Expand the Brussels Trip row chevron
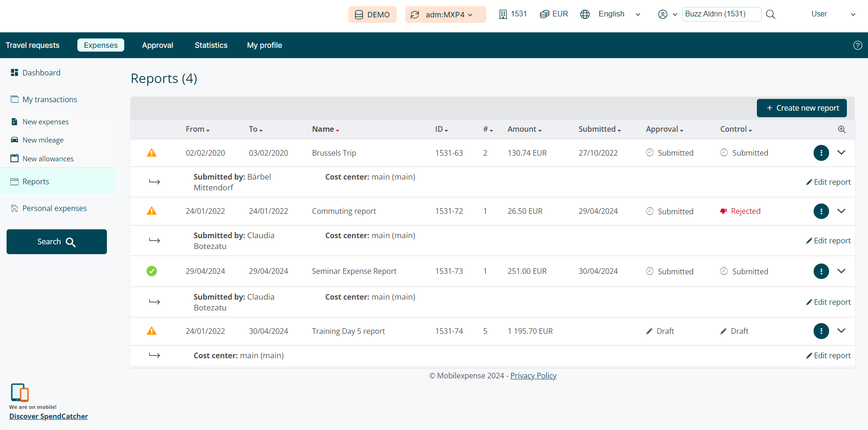This screenshot has height=430, width=868. pos(841,152)
